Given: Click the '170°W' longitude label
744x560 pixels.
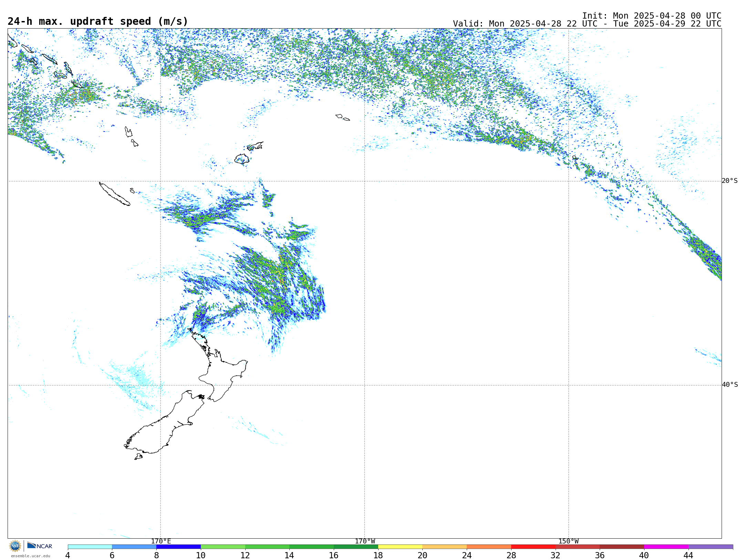Looking at the screenshot, I should pyautogui.click(x=365, y=541).
